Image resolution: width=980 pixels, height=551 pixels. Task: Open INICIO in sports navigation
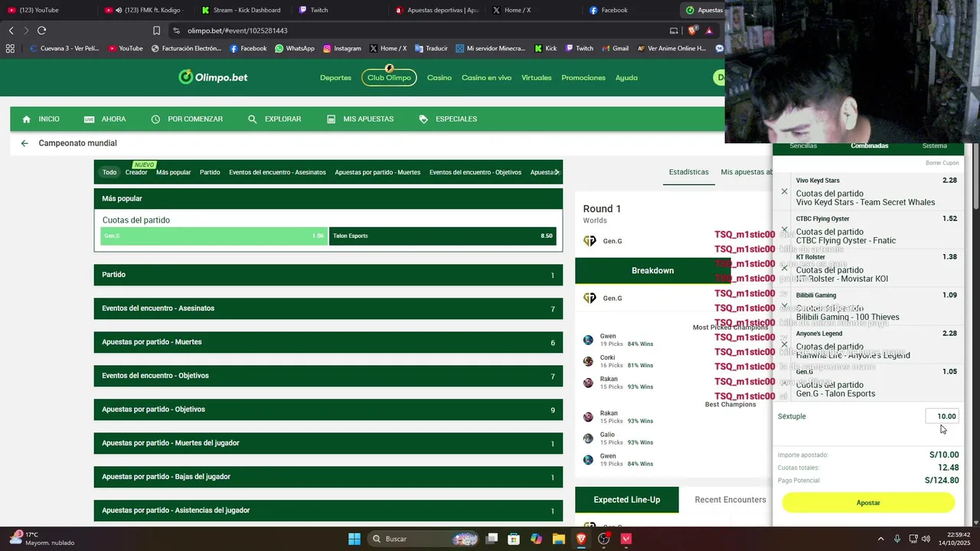point(41,119)
